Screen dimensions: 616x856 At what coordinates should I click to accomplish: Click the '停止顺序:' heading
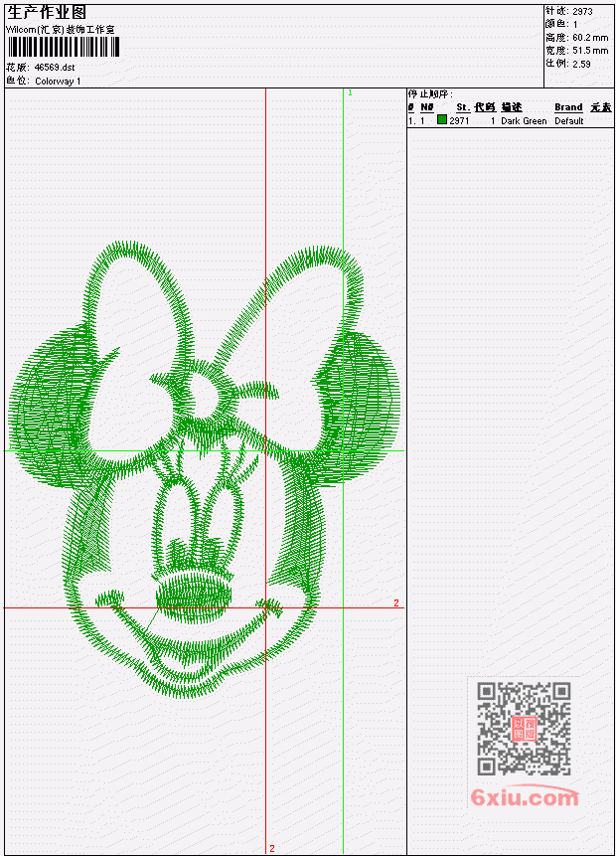click(x=430, y=93)
